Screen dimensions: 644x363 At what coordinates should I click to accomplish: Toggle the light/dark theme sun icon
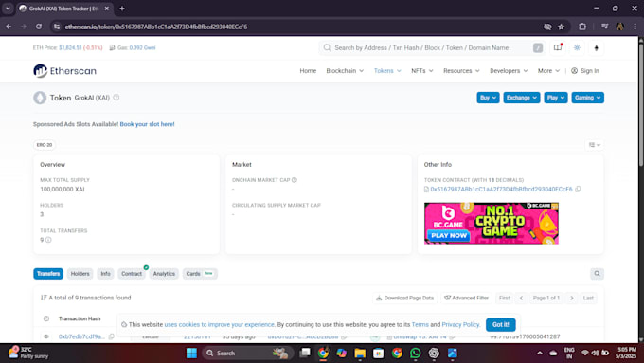[577, 47]
